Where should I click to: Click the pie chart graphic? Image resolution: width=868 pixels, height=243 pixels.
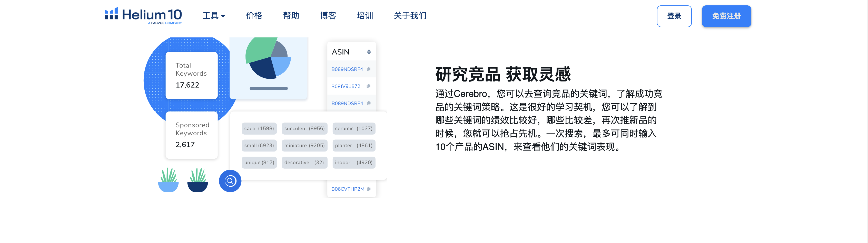tap(268, 58)
